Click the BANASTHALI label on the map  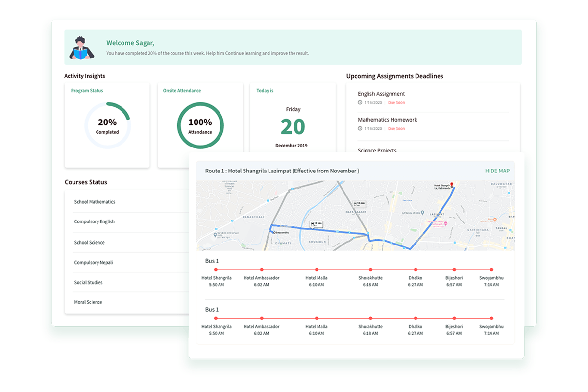pos(253,217)
